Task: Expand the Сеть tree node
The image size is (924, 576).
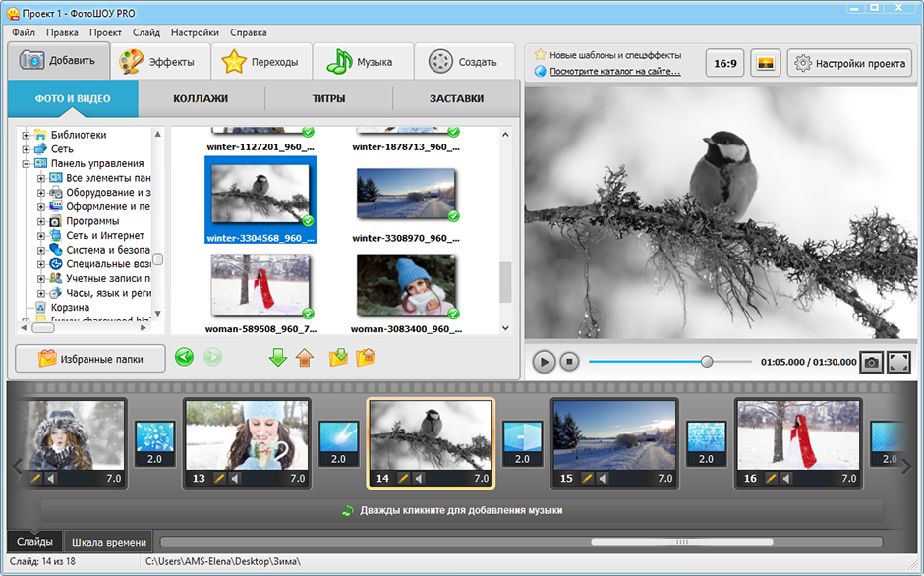Action: (x=26, y=149)
